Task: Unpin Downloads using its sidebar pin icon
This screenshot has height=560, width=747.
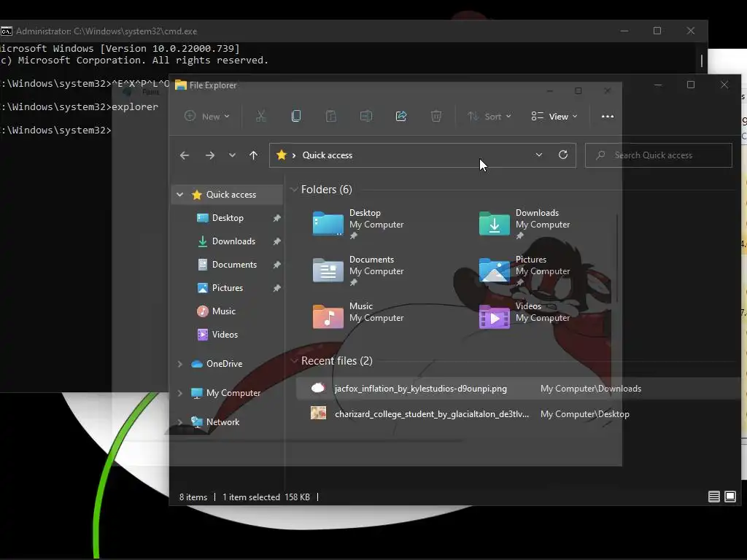Action: click(276, 241)
